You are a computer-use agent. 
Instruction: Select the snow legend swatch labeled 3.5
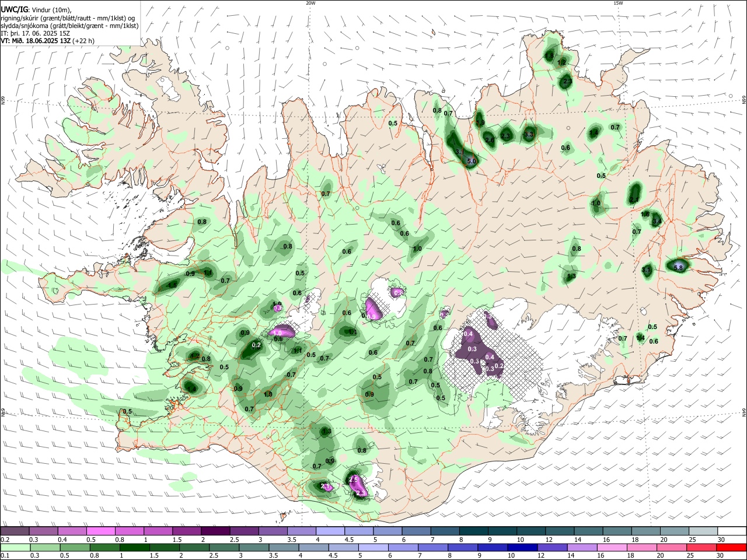[301, 531]
